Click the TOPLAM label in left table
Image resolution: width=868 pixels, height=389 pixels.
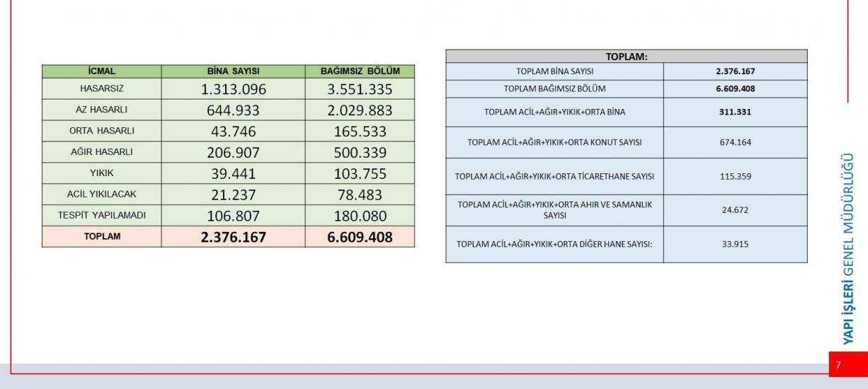[102, 237]
